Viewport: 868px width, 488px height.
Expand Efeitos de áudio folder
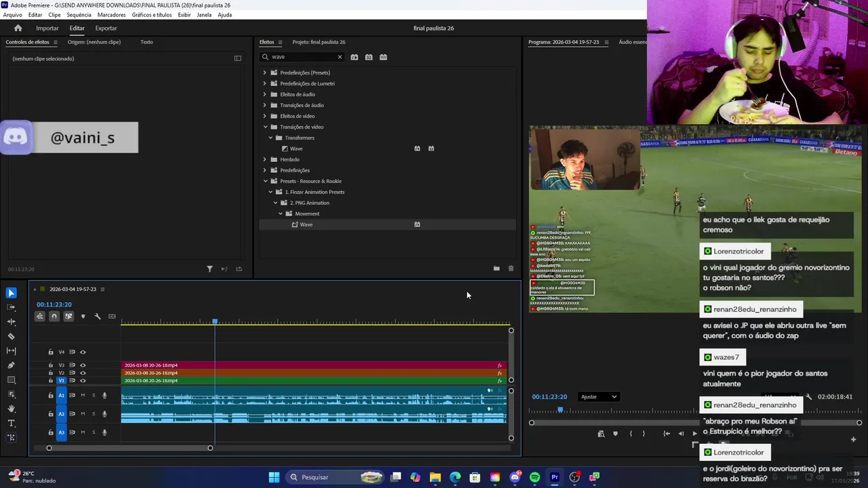point(264,94)
